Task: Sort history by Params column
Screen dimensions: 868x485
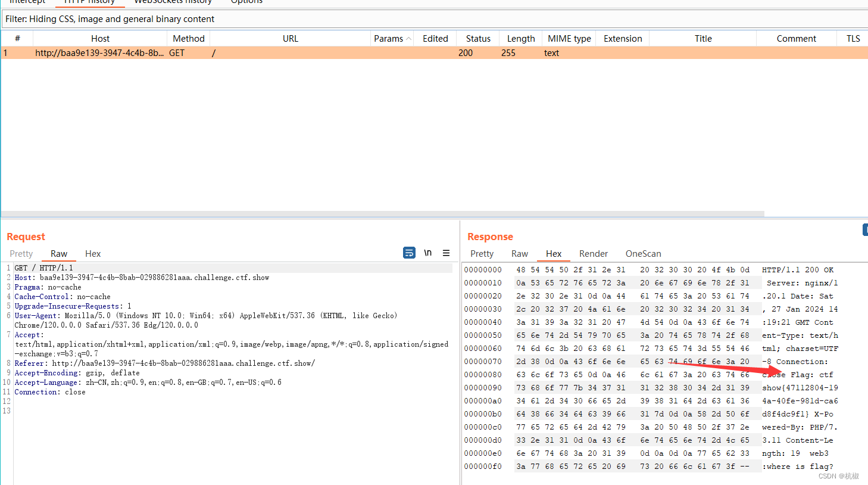Action: click(x=392, y=39)
